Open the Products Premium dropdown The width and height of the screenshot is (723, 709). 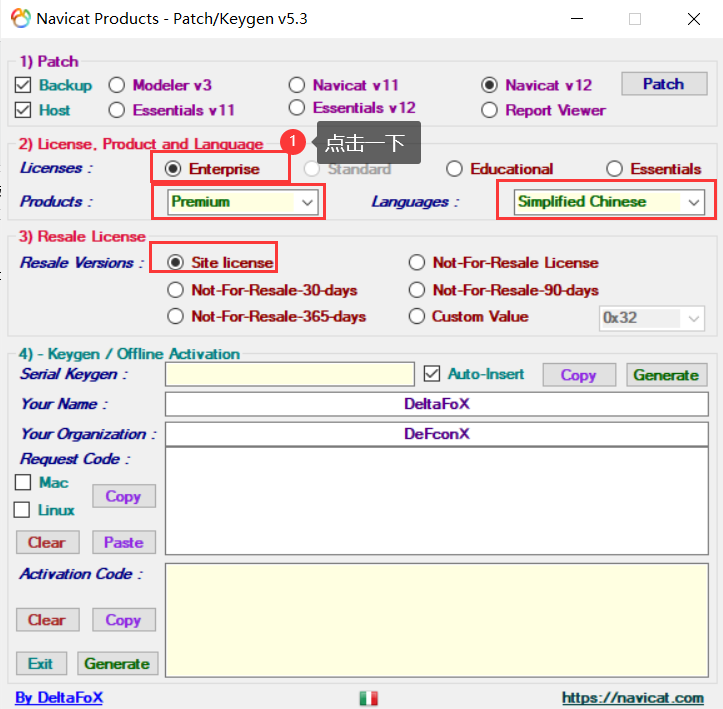tap(243, 202)
